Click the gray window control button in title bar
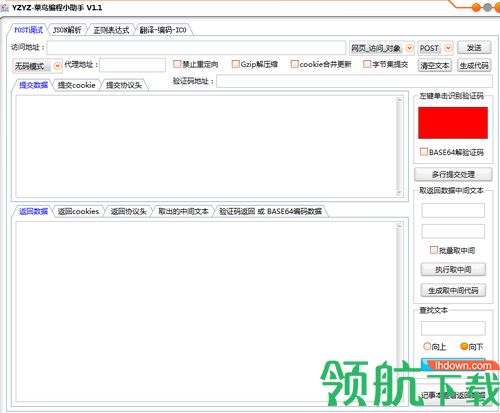 487,7
